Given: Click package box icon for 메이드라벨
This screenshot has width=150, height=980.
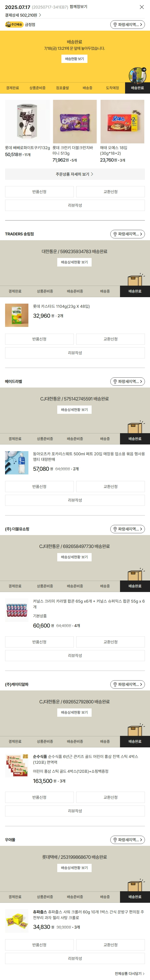Looking at the screenshot, I should (135, 427).
